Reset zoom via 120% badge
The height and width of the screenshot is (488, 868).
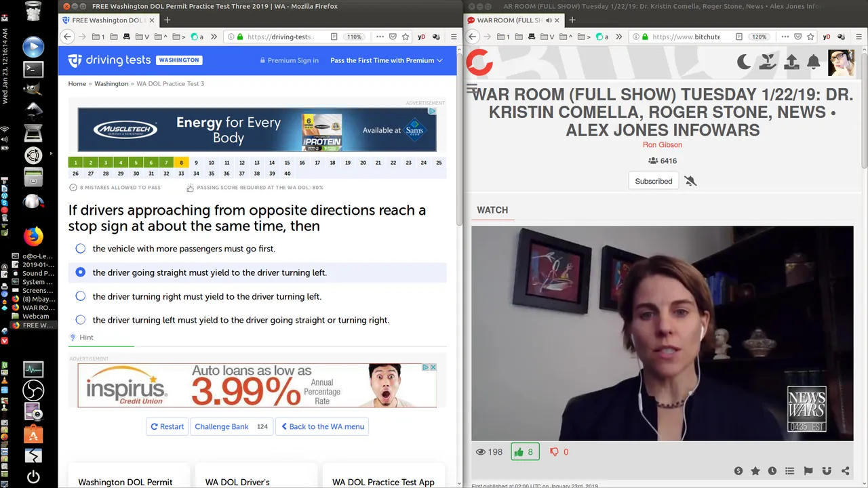pyautogui.click(x=759, y=37)
